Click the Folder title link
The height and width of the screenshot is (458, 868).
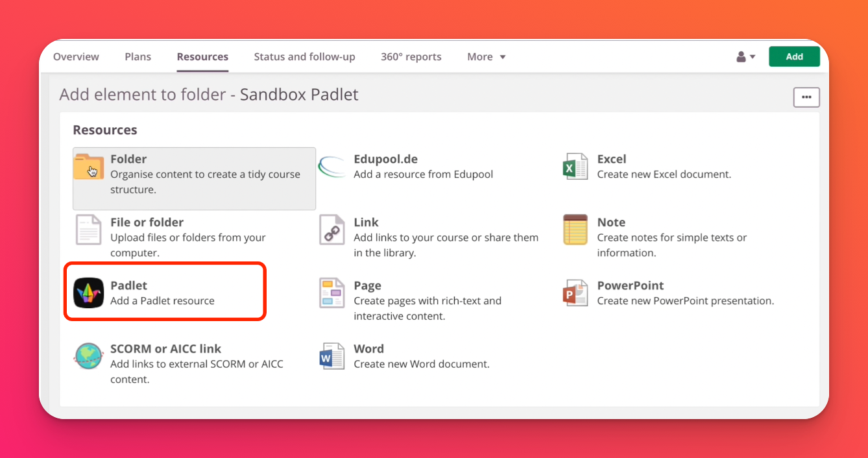(128, 159)
